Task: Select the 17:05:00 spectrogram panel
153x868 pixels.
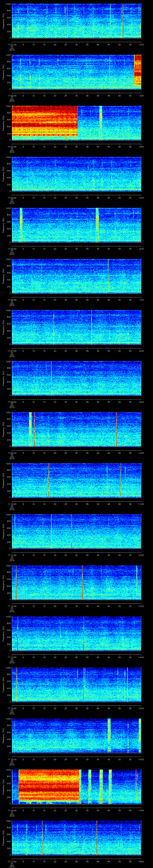Action: point(76,225)
